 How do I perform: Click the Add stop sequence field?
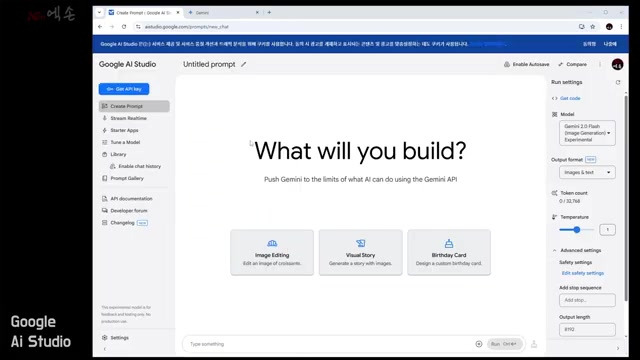coord(587,300)
